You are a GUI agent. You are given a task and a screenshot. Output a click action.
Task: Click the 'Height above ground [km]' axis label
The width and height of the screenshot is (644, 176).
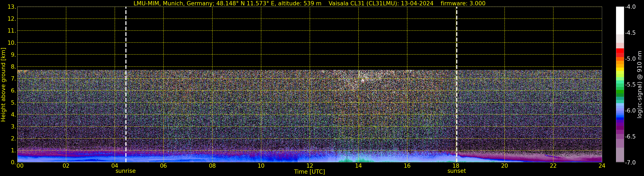tap(3, 85)
